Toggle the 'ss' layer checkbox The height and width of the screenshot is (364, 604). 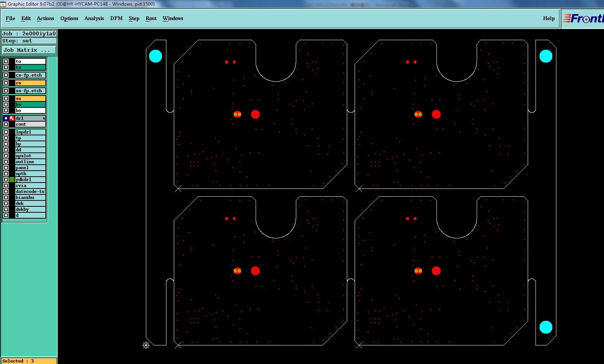[6, 99]
